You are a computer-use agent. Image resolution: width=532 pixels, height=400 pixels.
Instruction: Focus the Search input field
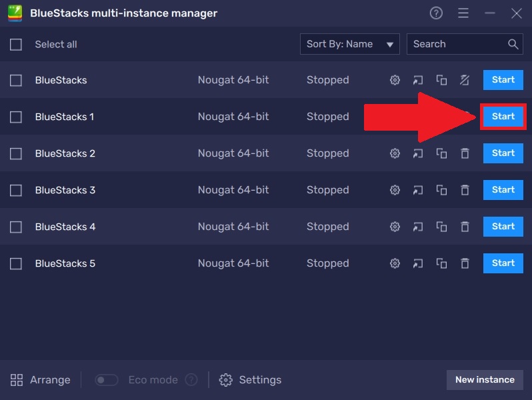(465, 44)
